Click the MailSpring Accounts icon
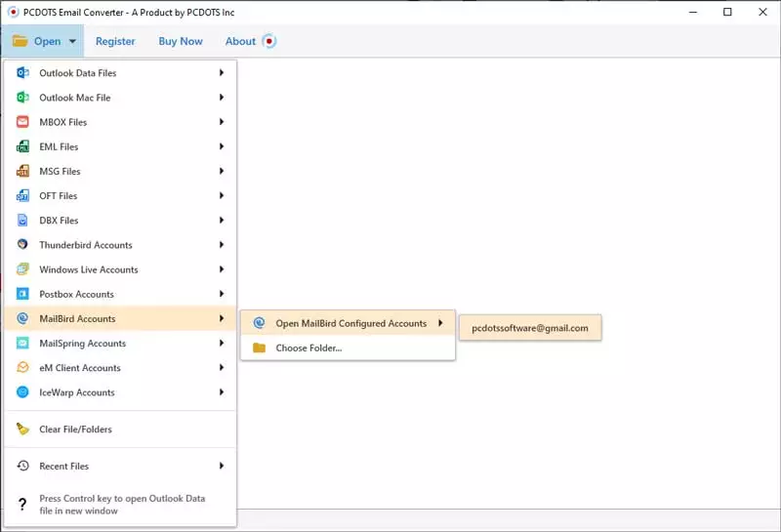 [22, 344]
